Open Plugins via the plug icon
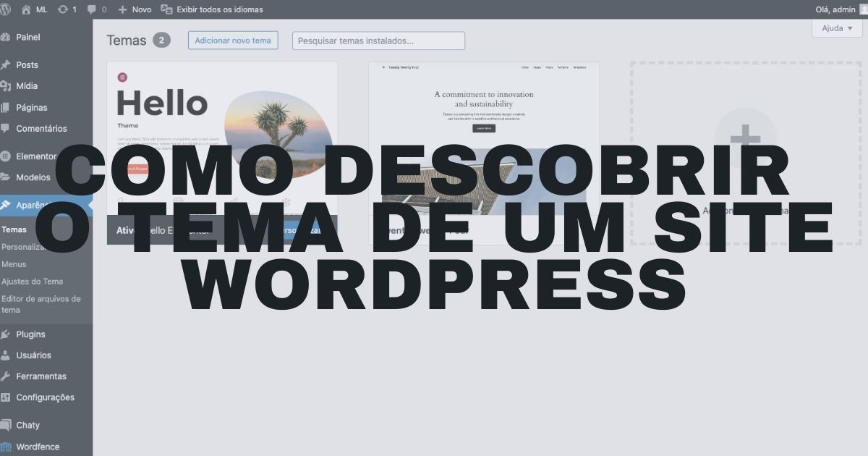Image resolution: width=868 pixels, height=456 pixels. pyautogui.click(x=7, y=334)
